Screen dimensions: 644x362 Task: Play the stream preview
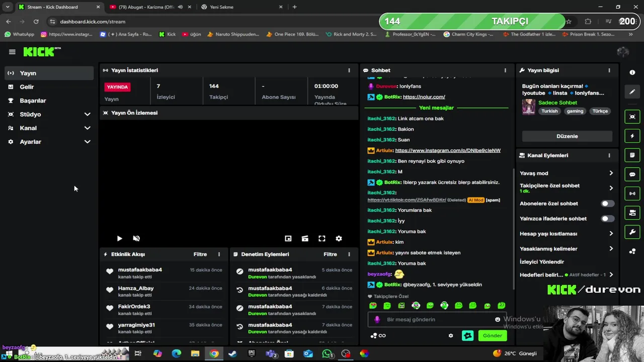tap(119, 239)
